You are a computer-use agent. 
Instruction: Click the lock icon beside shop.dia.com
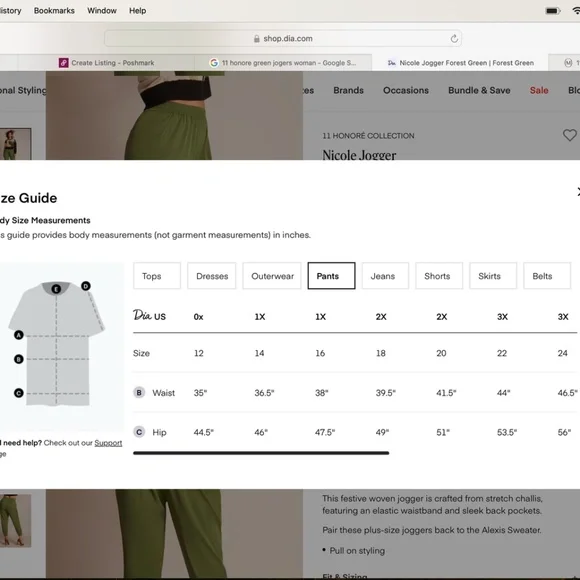pyautogui.click(x=257, y=39)
